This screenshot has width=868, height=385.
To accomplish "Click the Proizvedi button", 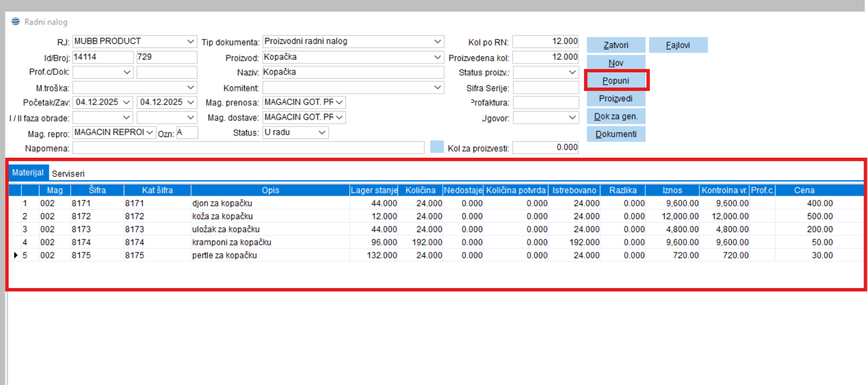I will [x=616, y=99].
